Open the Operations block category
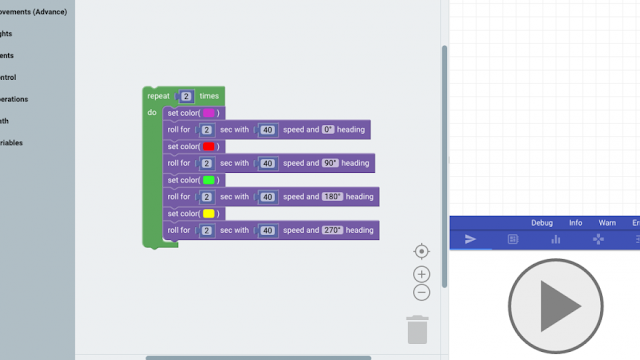The width and height of the screenshot is (640, 360). click(x=14, y=99)
